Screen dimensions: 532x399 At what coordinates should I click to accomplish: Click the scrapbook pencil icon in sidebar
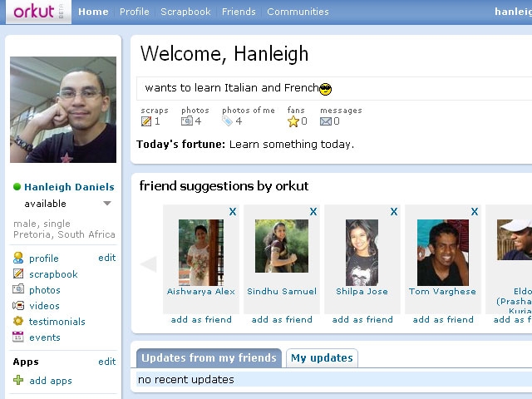click(18, 273)
